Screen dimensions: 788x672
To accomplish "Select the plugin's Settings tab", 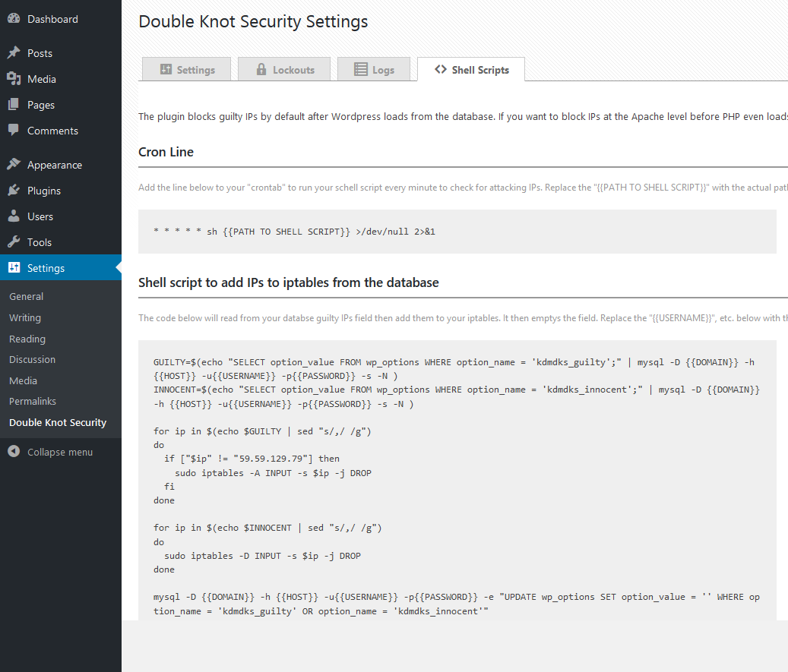I will [188, 70].
